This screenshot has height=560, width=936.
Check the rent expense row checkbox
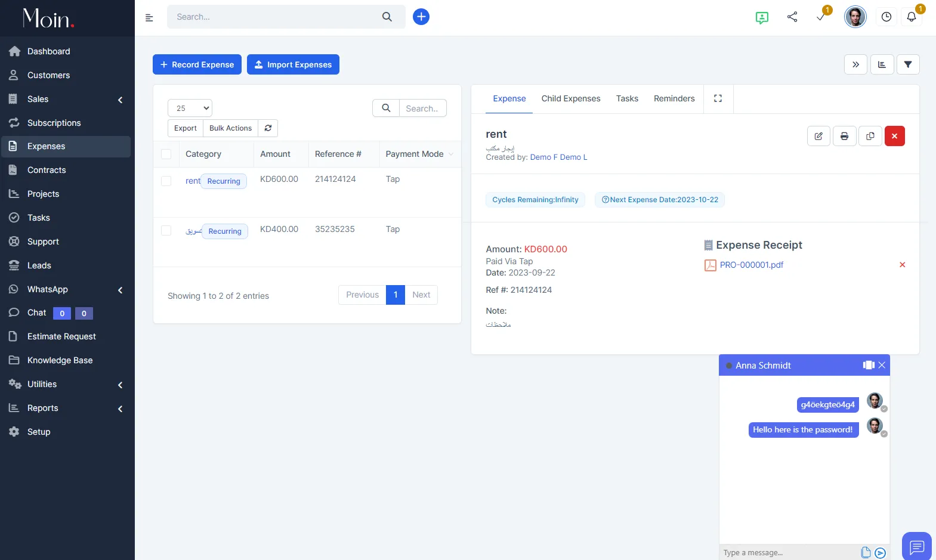(166, 181)
